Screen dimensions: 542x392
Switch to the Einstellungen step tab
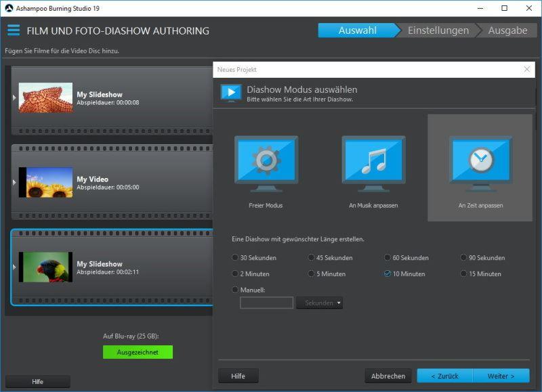click(438, 30)
